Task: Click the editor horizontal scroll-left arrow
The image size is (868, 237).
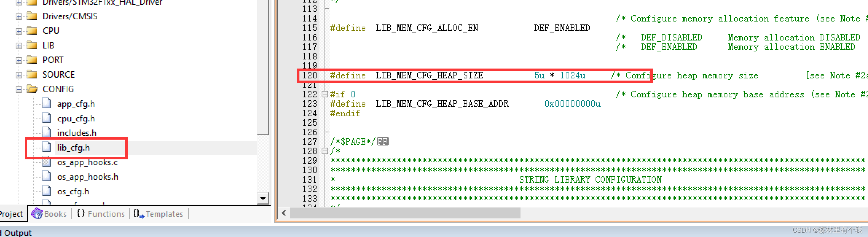Action: (x=284, y=213)
